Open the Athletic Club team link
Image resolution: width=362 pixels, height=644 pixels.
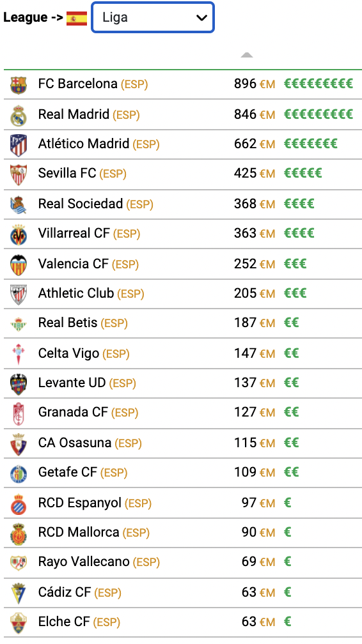click(75, 293)
